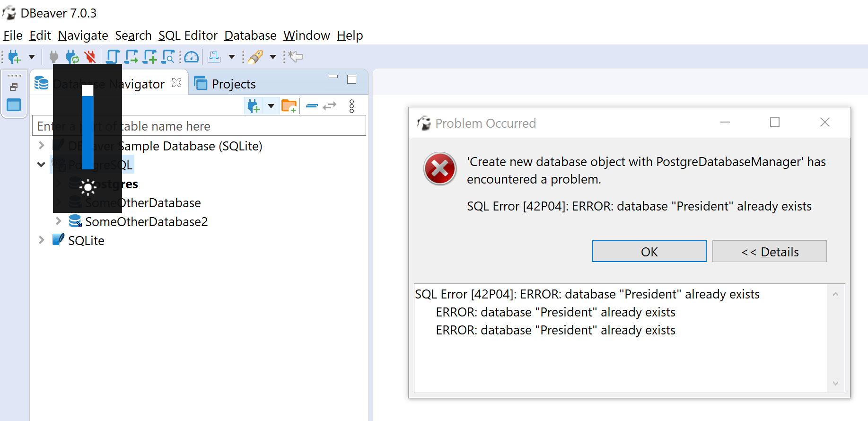Open the dropdown beside the flashlight icon
Image resolution: width=868 pixels, height=421 pixels.
point(273,57)
